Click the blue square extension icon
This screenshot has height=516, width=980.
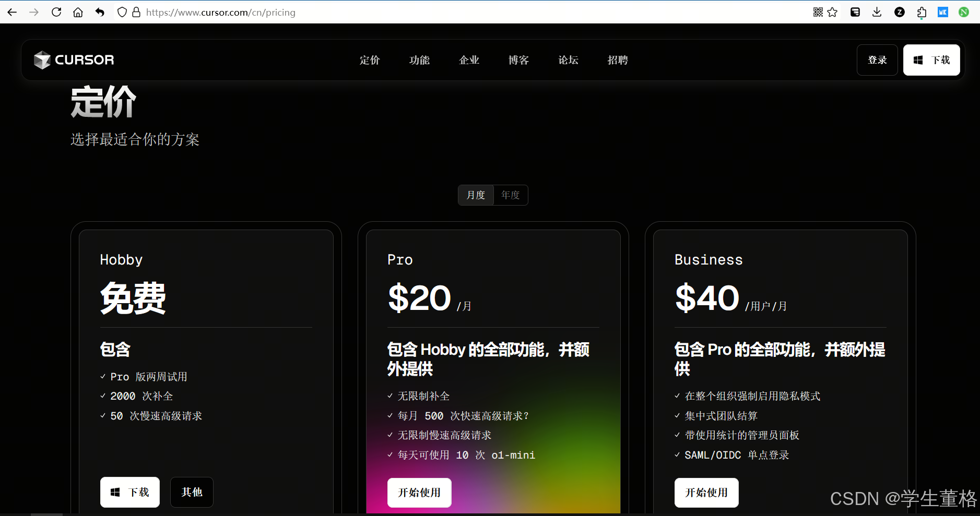coord(943,12)
